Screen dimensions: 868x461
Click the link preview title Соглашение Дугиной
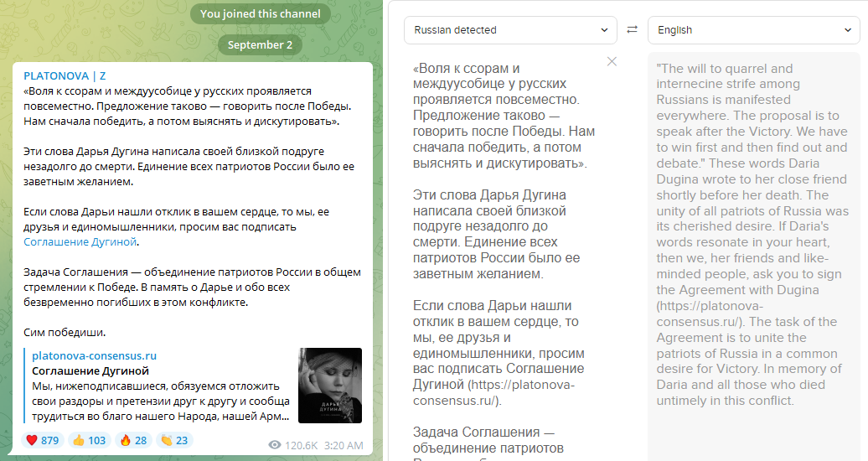(90, 370)
